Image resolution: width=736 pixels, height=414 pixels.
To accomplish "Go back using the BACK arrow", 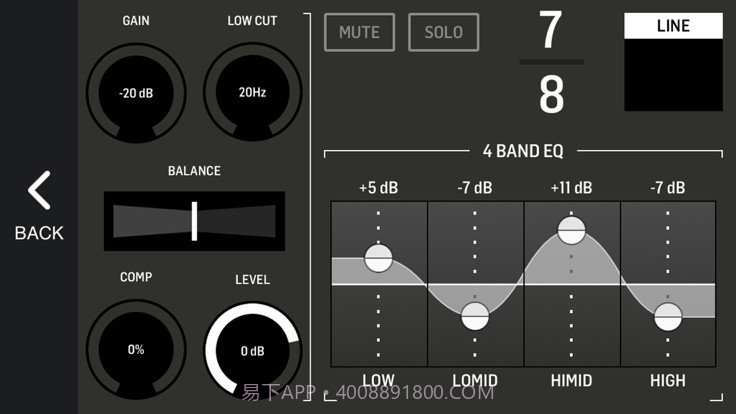I will click(39, 206).
